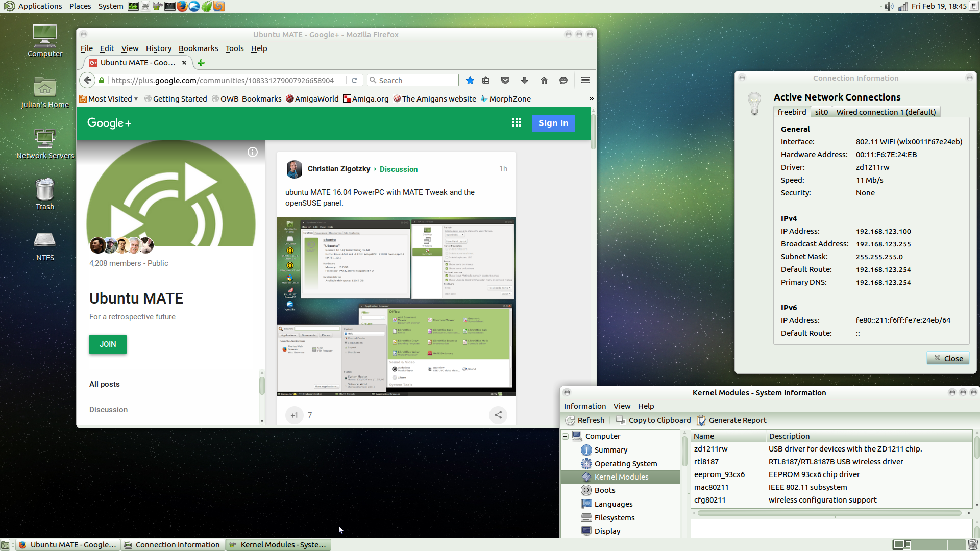Open the Firefox downloads arrow icon

524,80
